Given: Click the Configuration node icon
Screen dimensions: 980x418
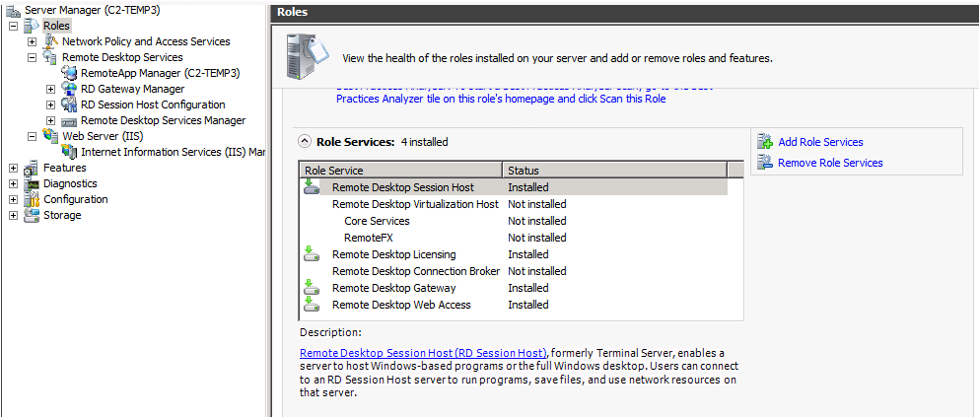Looking at the screenshot, I should [x=32, y=199].
